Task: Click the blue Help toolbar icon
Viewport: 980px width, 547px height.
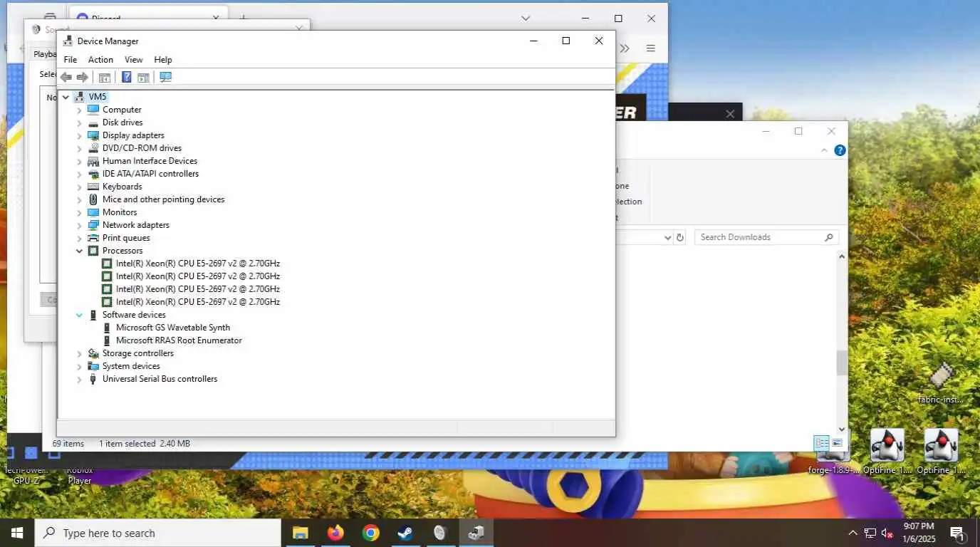Action: pos(127,77)
